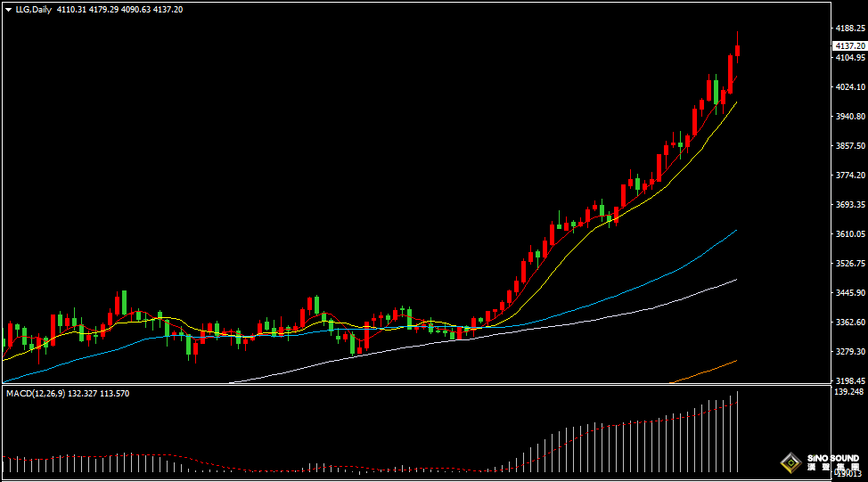Click the LLG,Daily chart title

tap(34, 8)
